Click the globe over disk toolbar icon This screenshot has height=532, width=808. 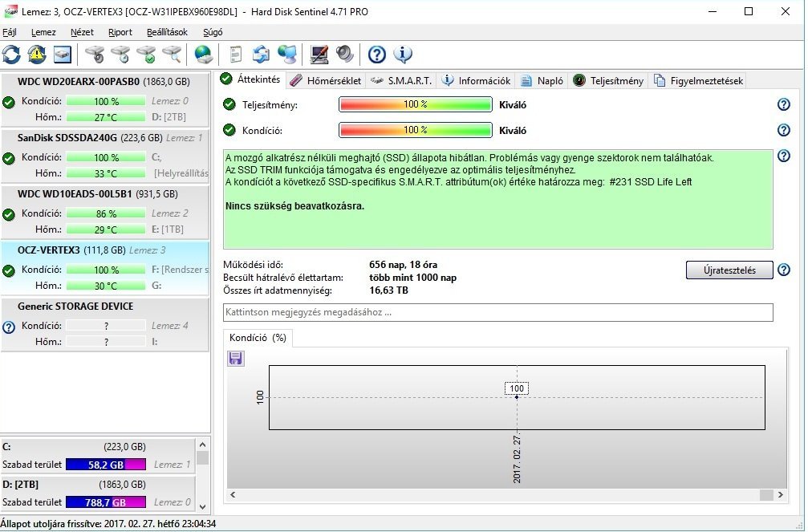204,54
